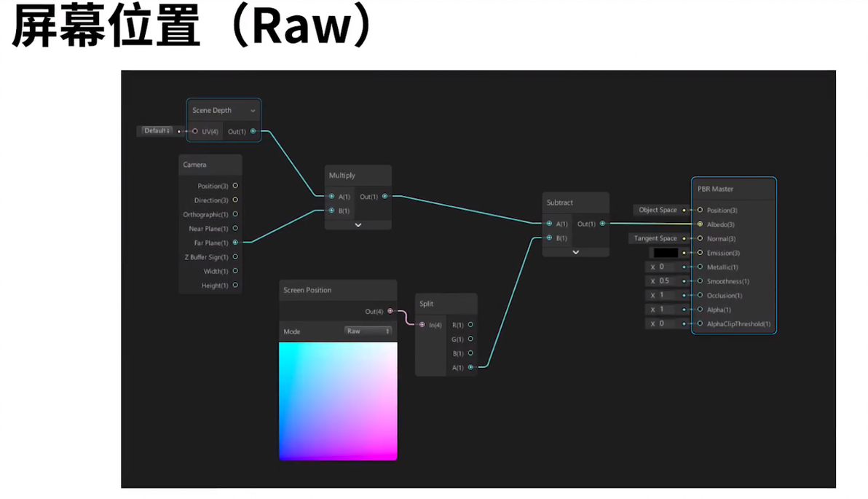Select the Split node title
Screen dimensions: 868x499
pos(426,304)
